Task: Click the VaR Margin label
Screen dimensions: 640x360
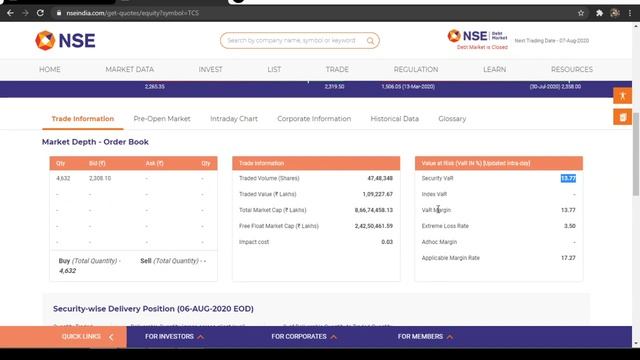Action: pyautogui.click(x=436, y=210)
